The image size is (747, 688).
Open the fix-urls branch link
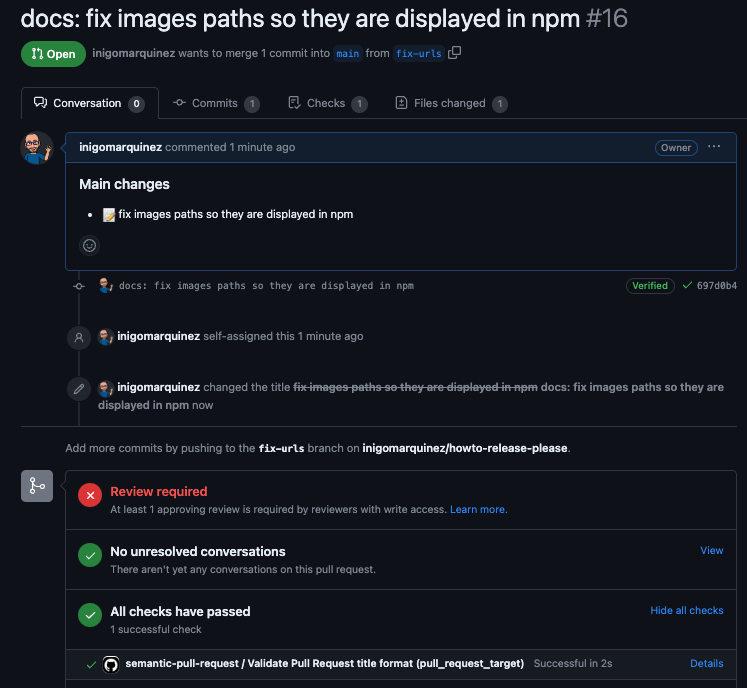[x=419, y=53]
